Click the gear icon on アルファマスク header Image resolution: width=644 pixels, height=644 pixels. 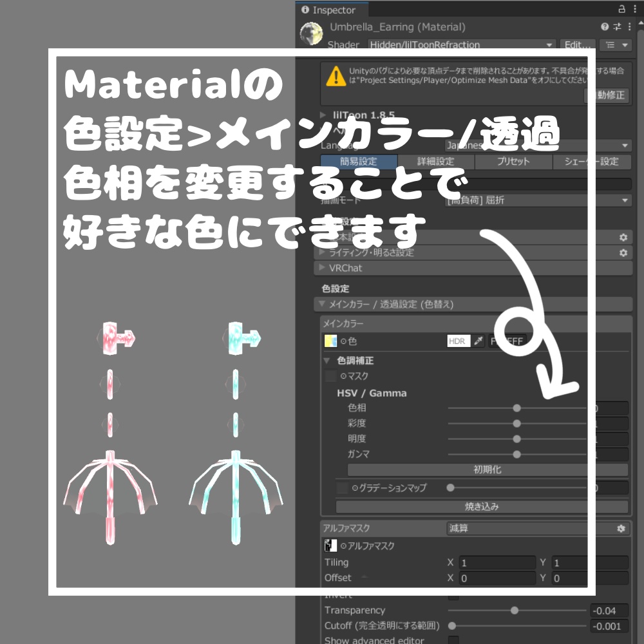pyautogui.click(x=620, y=528)
